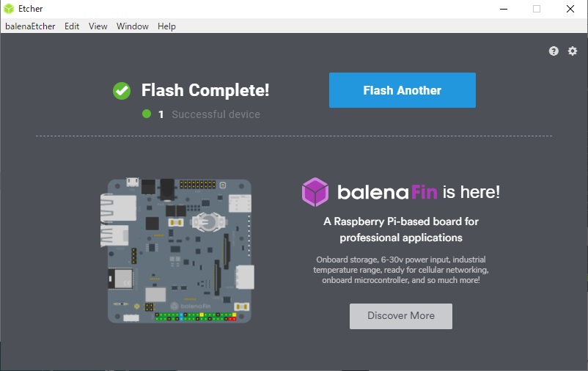Click the green Flash Complete checkmark icon

[122, 91]
